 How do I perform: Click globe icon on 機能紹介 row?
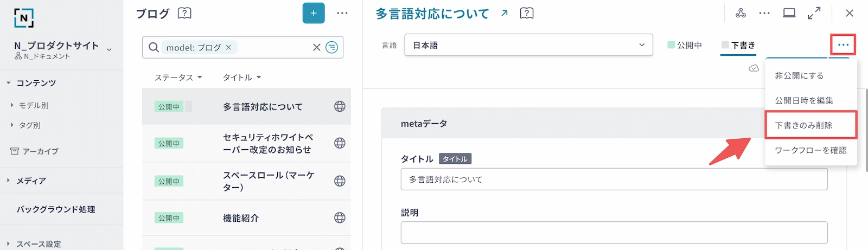[x=340, y=218]
